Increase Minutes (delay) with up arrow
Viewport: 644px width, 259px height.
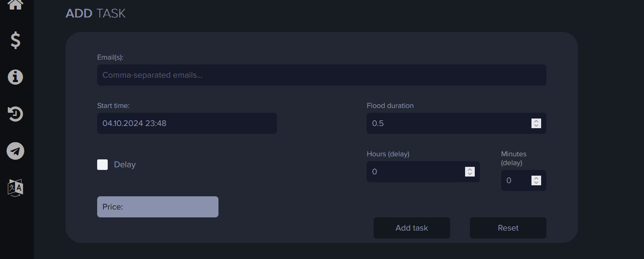[536, 178]
